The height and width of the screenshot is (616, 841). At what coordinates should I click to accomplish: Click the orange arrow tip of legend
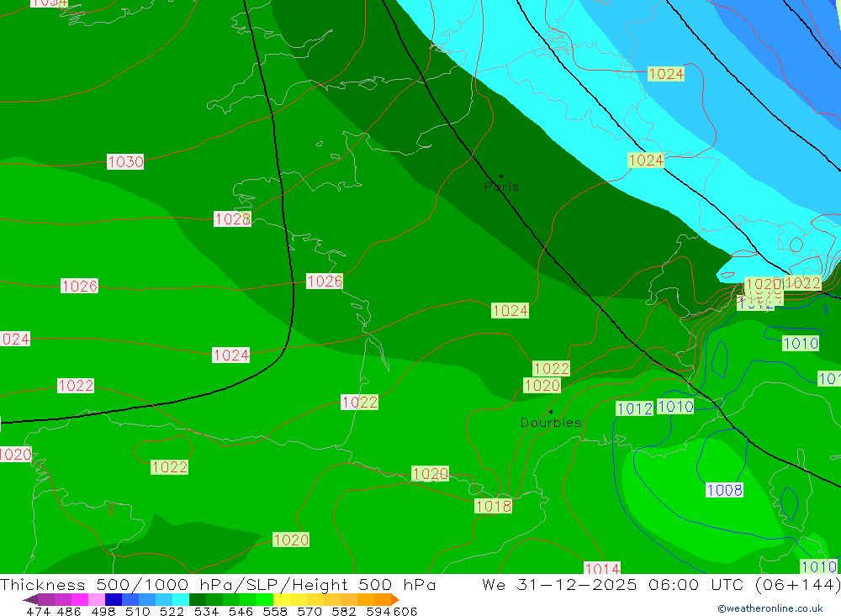395,599
